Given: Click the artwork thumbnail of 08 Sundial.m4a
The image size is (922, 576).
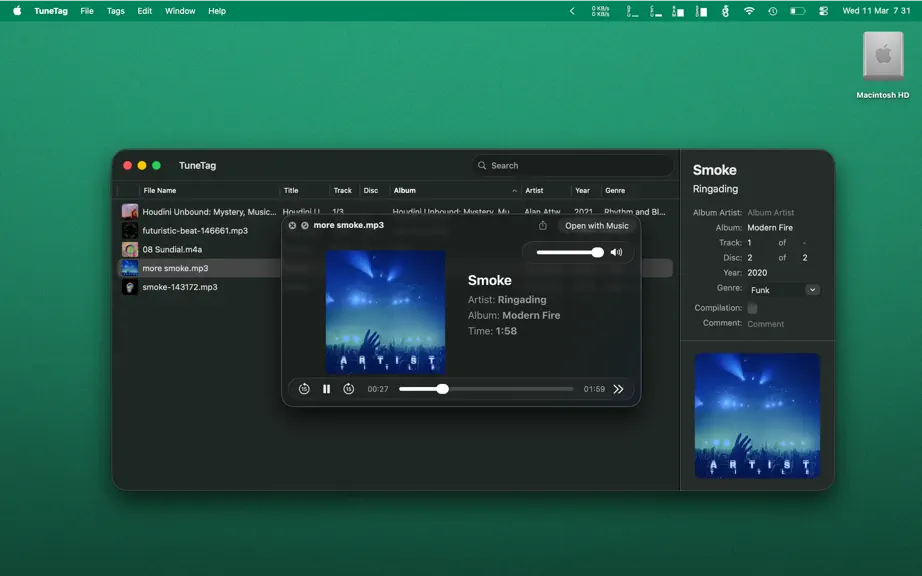Looking at the screenshot, I should [130, 249].
